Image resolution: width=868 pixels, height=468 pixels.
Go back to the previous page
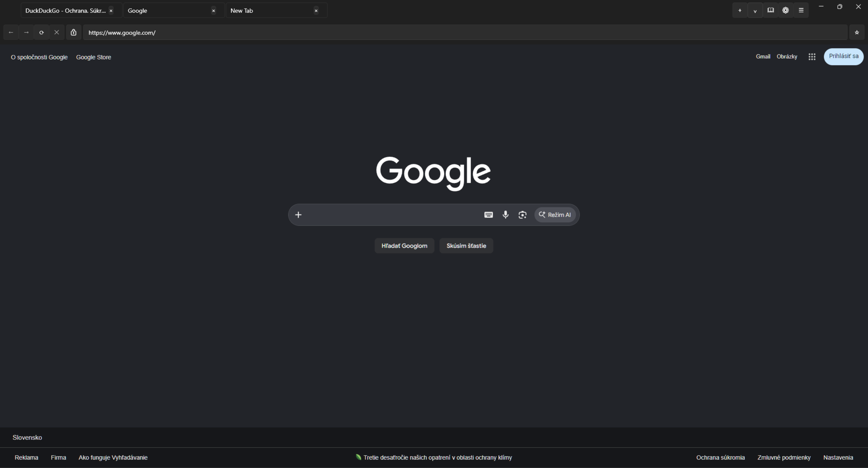coord(11,33)
